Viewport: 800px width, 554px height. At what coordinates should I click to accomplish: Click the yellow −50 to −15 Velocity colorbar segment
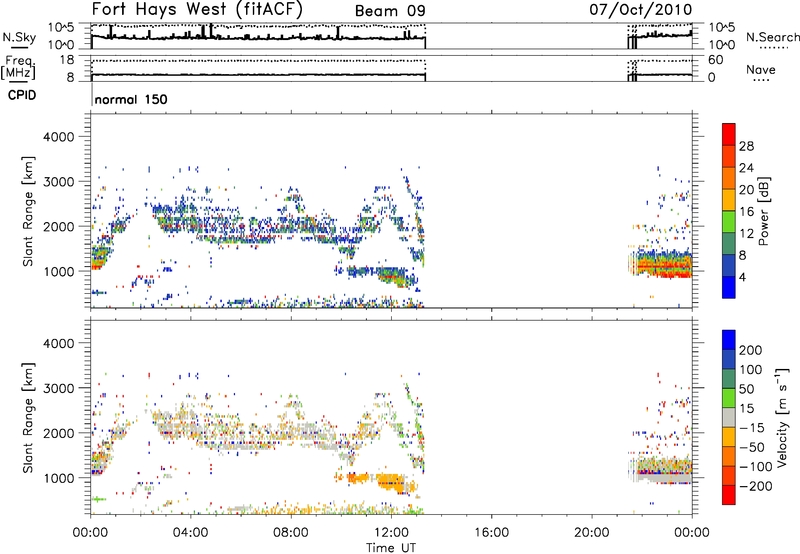(x=729, y=436)
